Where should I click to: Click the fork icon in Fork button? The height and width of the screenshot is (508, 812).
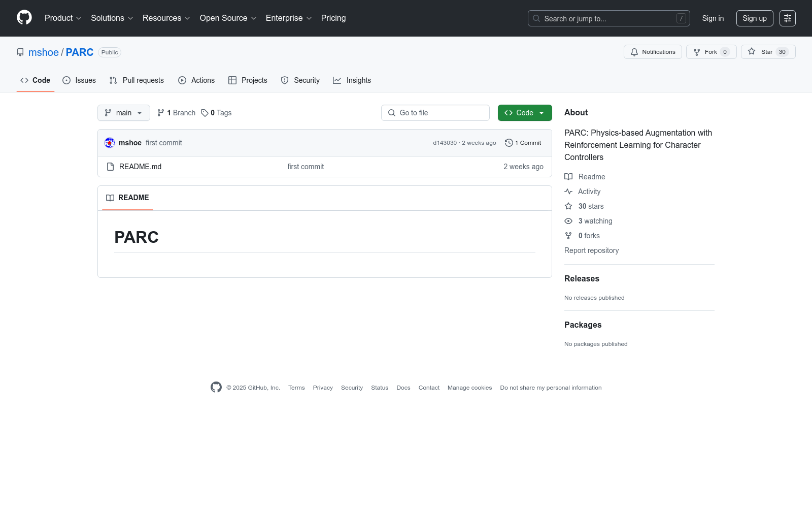click(x=697, y=52)
